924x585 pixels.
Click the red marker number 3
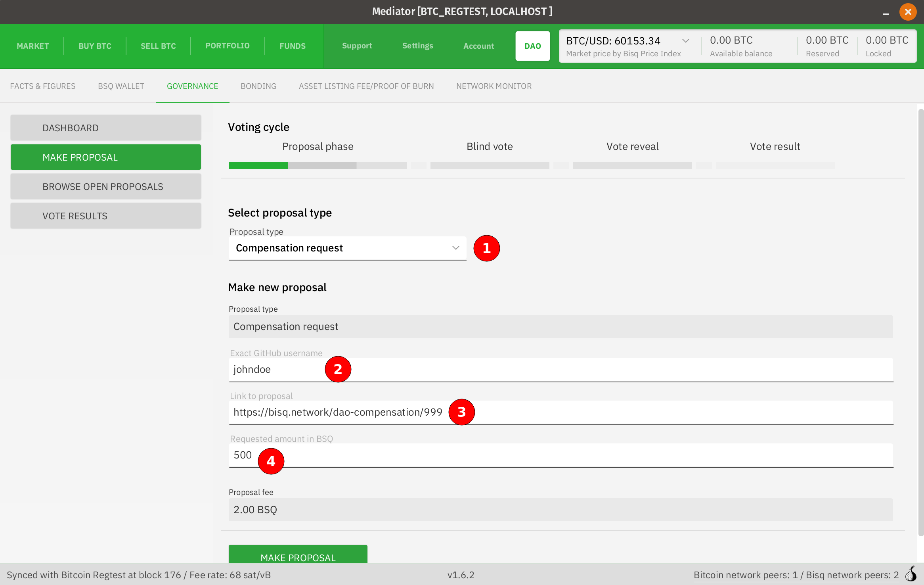pyautogui.click(x=461, y=412)
